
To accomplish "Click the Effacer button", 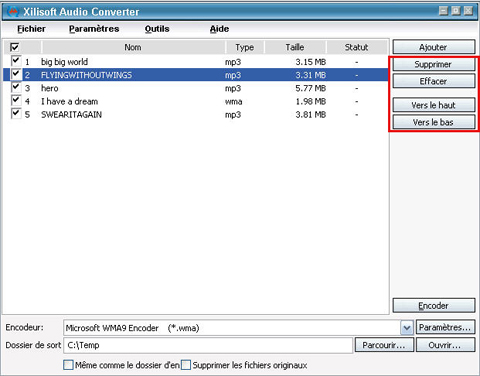I will tap(434, 81).
